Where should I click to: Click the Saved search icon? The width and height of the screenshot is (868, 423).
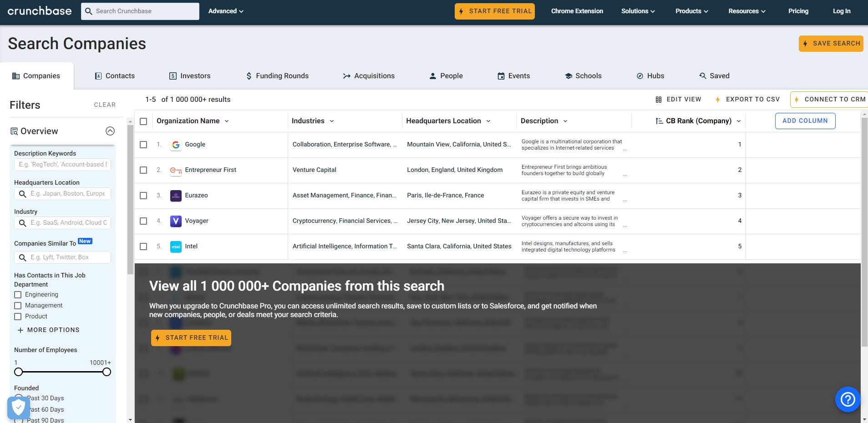point(703,76)
